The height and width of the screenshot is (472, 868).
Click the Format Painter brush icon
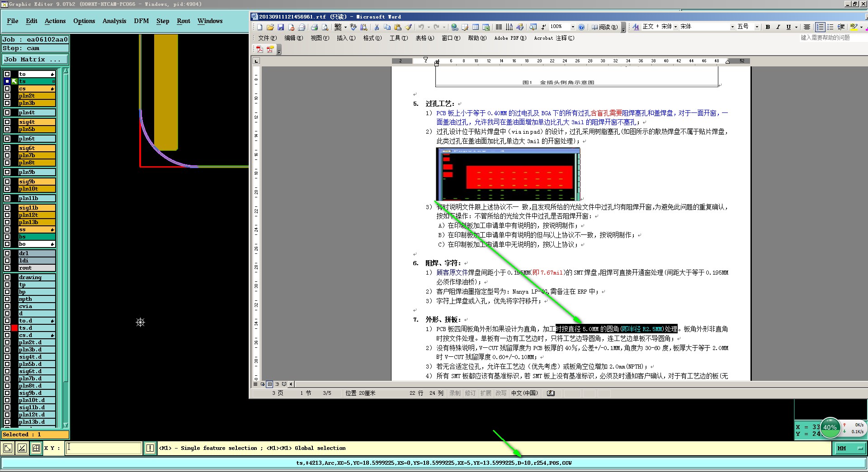click(x=408, y=27)
